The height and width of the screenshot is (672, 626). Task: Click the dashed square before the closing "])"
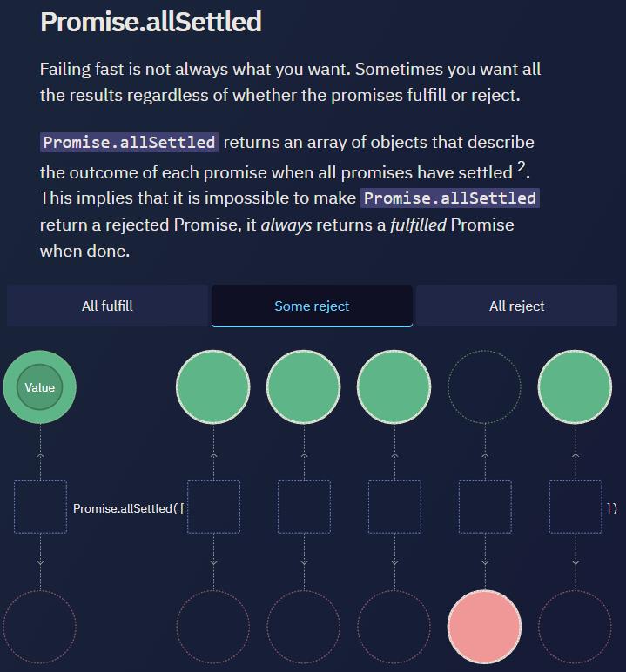(x=575, y=507)
